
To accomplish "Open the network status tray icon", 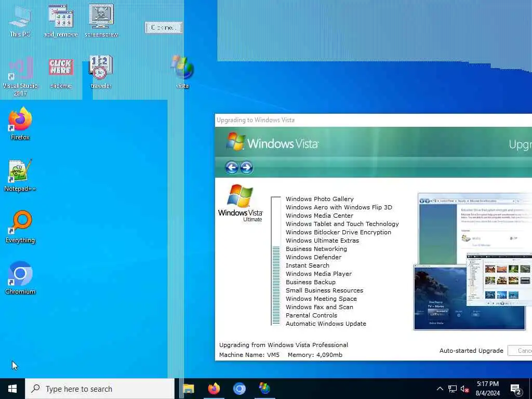I will tap(453, 389).
